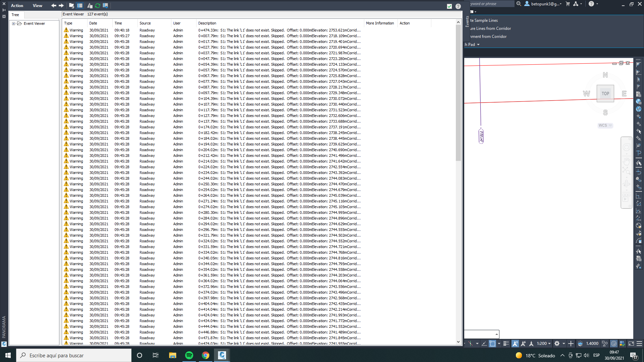The image size is (644, 362).
Task: Toggle the show/hide tree pane button
Action: 80,6
